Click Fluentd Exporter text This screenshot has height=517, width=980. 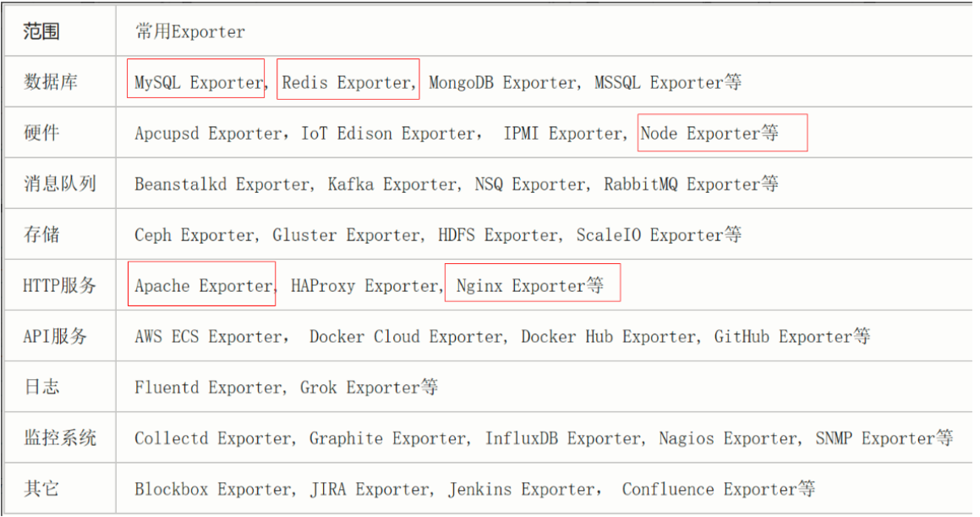(x=208, y=387)
